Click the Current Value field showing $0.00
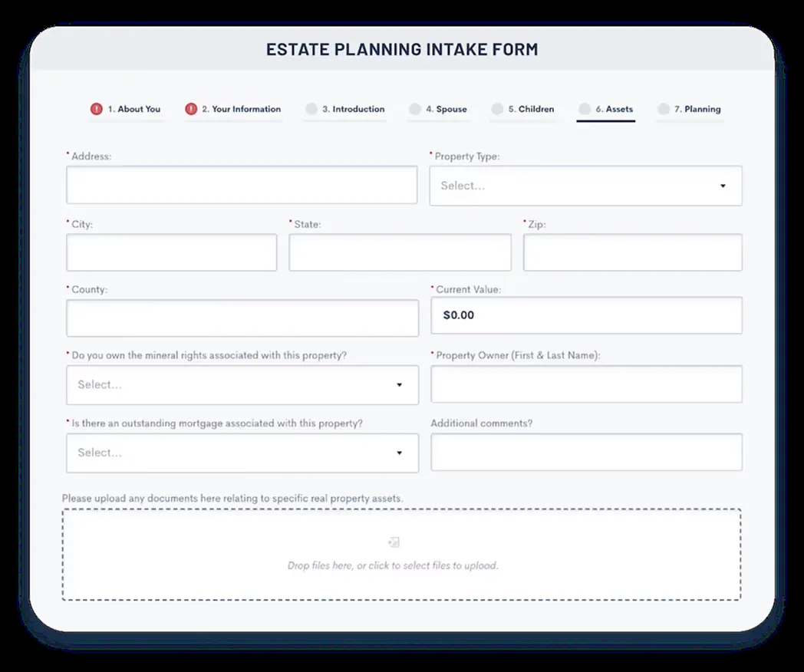The width and height of the screenshot is (804, 672). tap(585, 315)
